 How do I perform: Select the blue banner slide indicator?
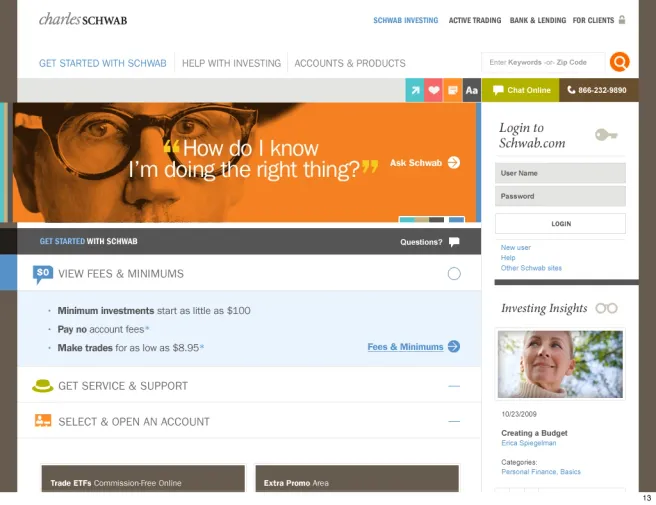point(456,219)
